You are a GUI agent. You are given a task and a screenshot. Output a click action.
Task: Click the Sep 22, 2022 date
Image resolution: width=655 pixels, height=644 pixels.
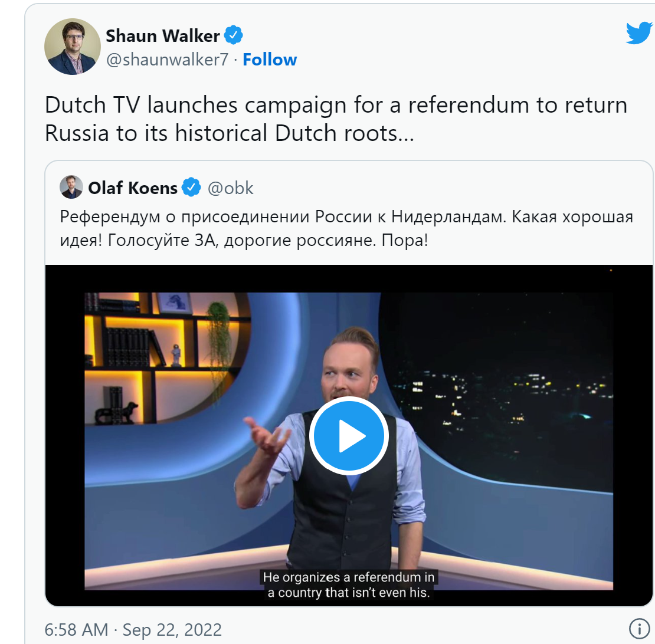pyautogui.click(x=172, y=630)
